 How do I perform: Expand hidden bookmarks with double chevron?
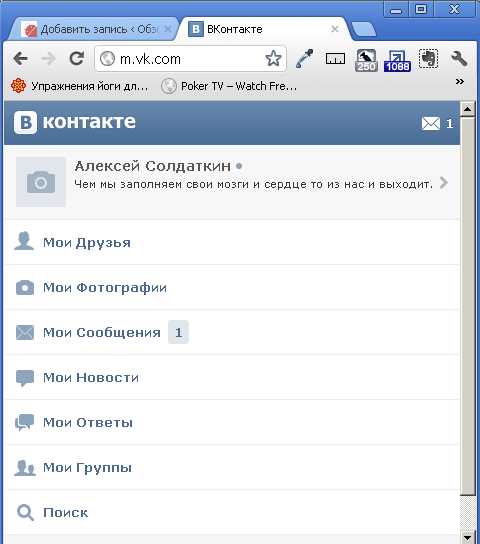[x=460, y=82]
